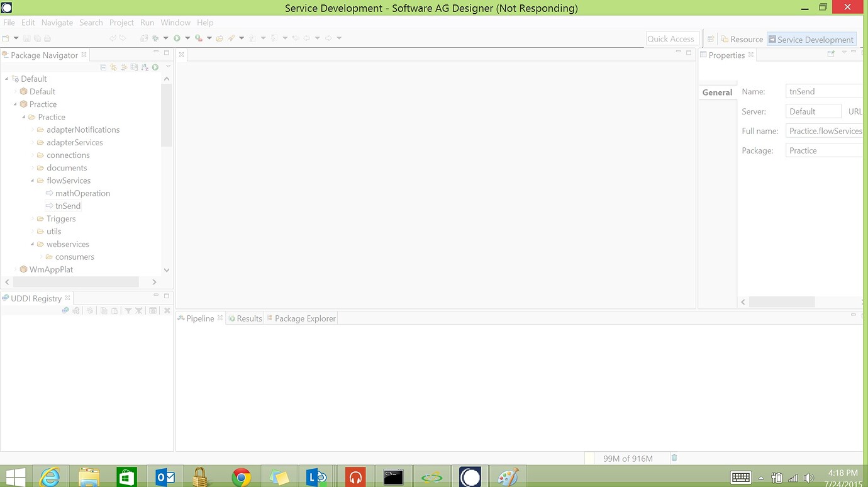868x487 pixels.
Task: Collapse the flowServices folder
Action: click(x=33, y=181)
